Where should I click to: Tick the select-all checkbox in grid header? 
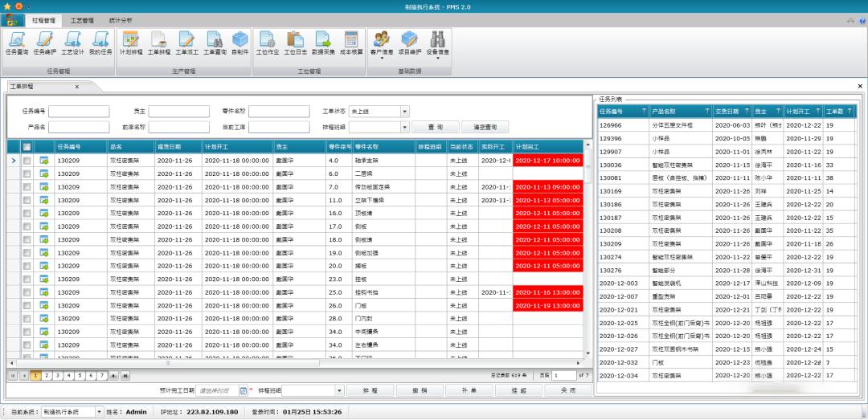coord(27,147)
